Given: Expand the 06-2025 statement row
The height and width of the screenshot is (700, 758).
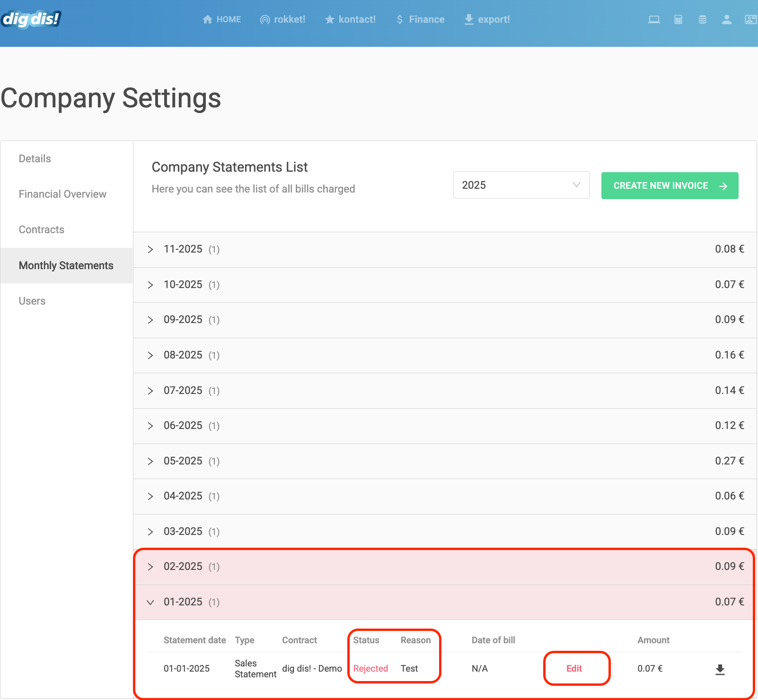Looking at the screenshot, I should coord(445,426).
